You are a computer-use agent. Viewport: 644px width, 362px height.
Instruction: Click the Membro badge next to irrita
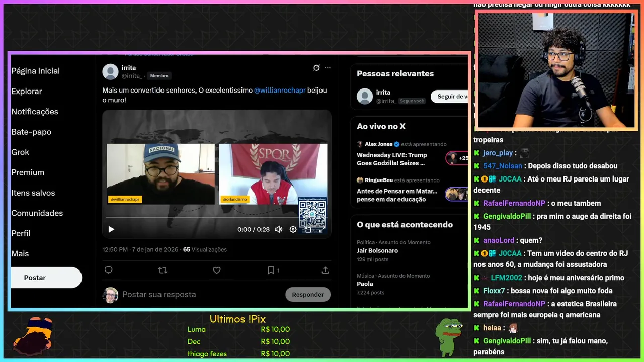159,76
